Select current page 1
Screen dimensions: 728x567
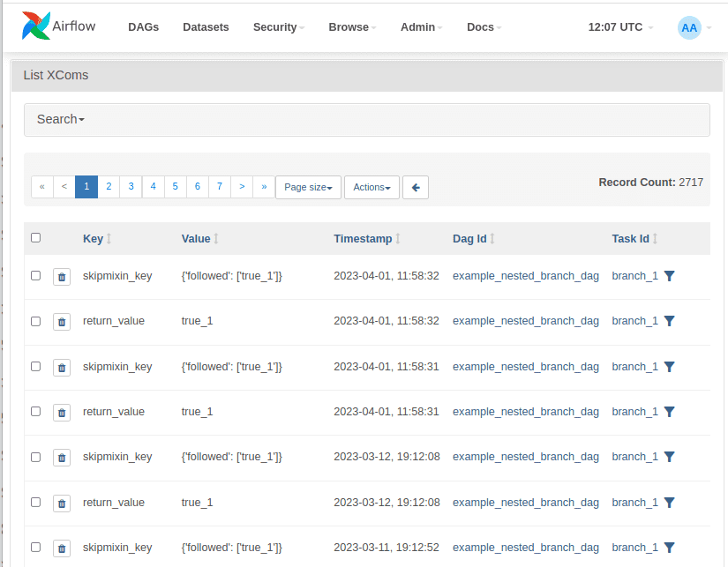coord(86,187)
